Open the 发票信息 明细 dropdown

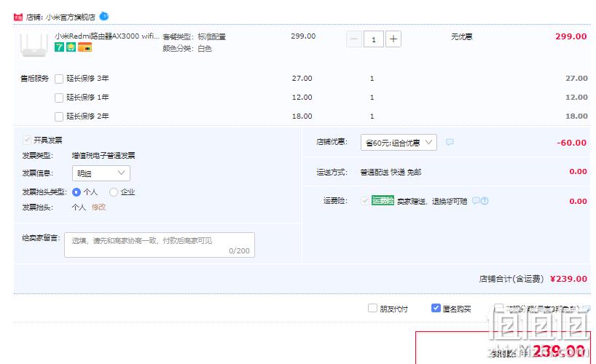[101, 173]
